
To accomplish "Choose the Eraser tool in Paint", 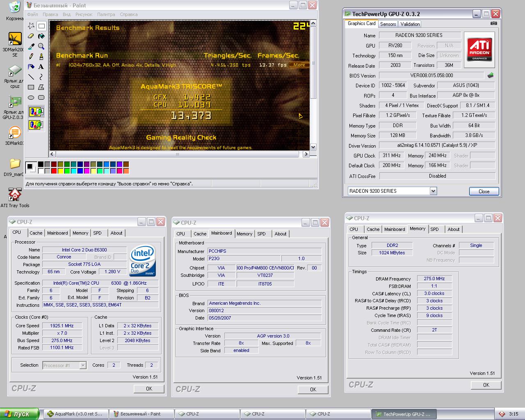I will click(31, 36).
